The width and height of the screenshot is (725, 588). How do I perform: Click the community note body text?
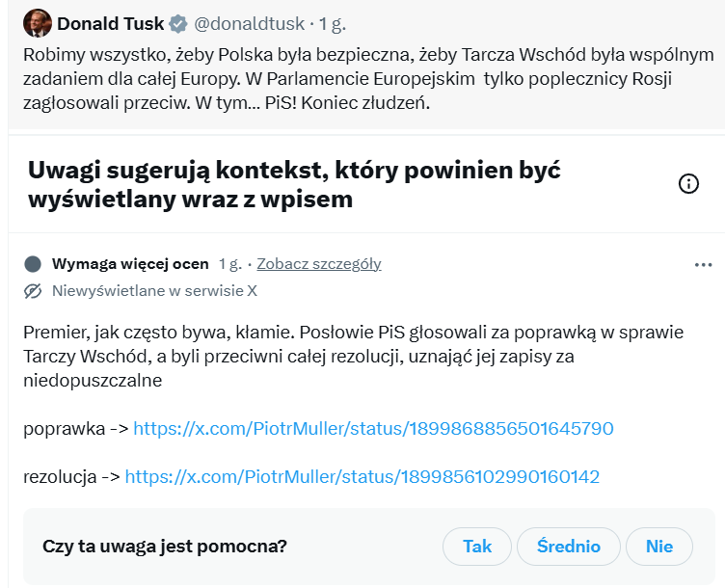tap(353, 356)
